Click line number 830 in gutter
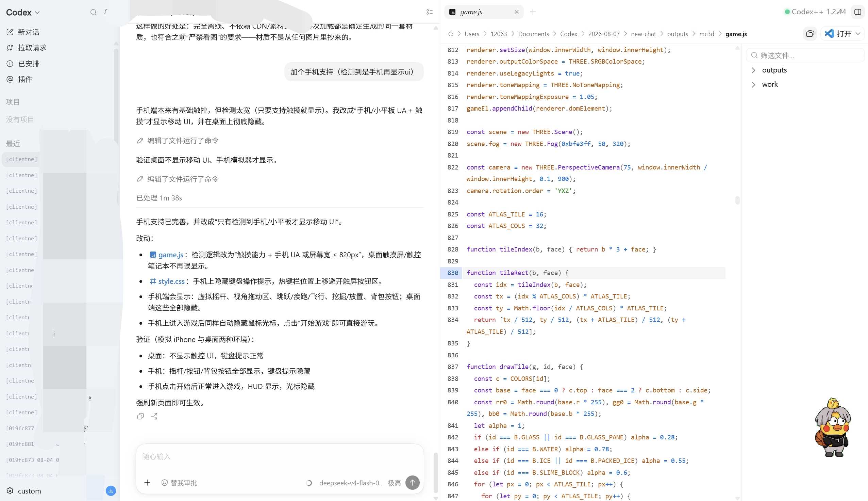This screenshot has height=501, width=868. (452, 273)
